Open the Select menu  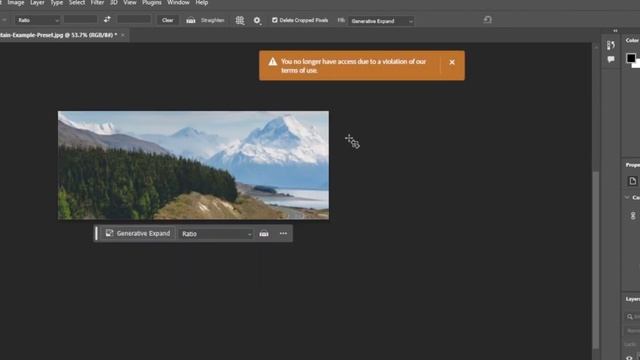point(77,2)
